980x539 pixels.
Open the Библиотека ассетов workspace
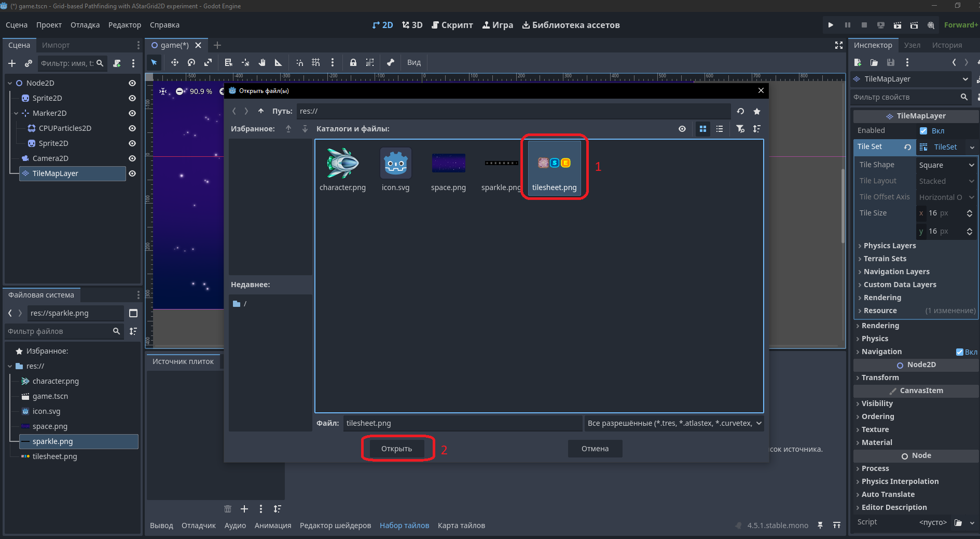571,25
